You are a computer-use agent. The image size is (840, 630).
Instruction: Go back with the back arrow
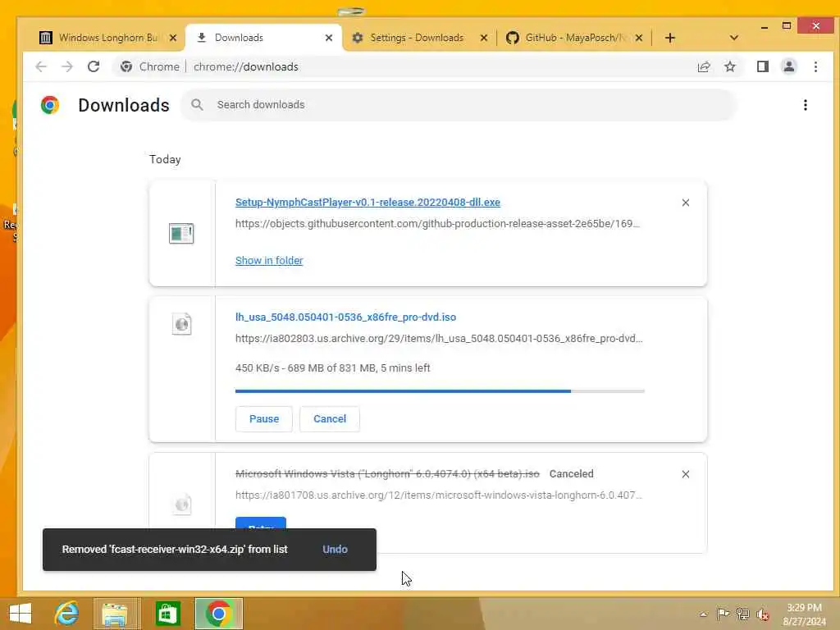pyautogui.click(x=41, y=66)
